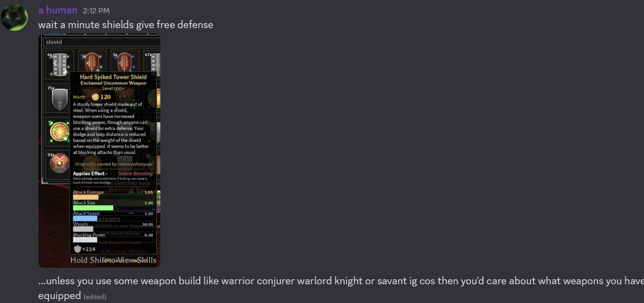The height and width of the screenshot is (303, 644).
Task: Click the 2:12 PM message timestamp
Action: click(x=96, y=11)
